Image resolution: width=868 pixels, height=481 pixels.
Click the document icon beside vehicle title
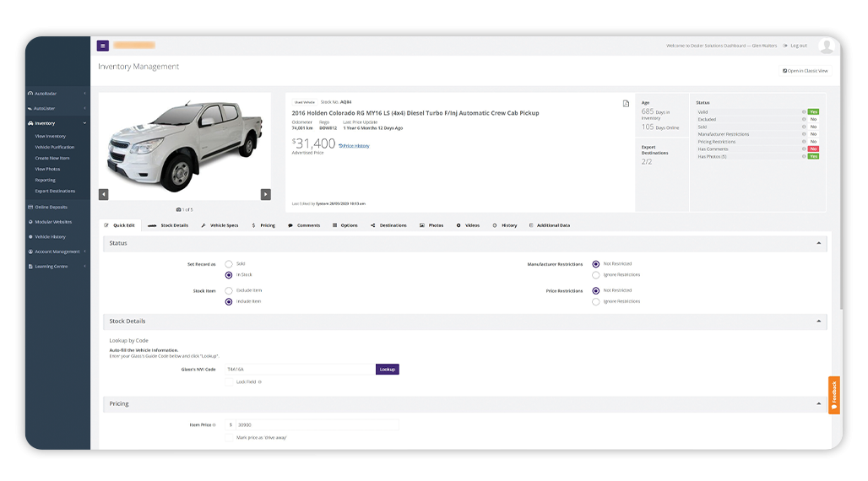(626, 104)
